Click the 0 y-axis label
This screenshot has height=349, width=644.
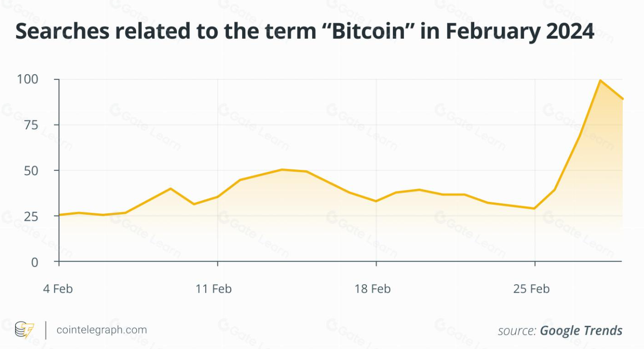click(x=34, y=262)
